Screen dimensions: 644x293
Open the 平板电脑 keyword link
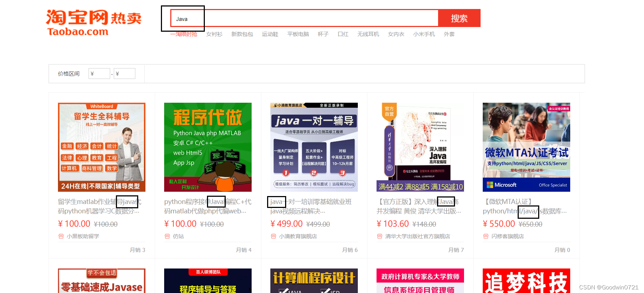298,34
